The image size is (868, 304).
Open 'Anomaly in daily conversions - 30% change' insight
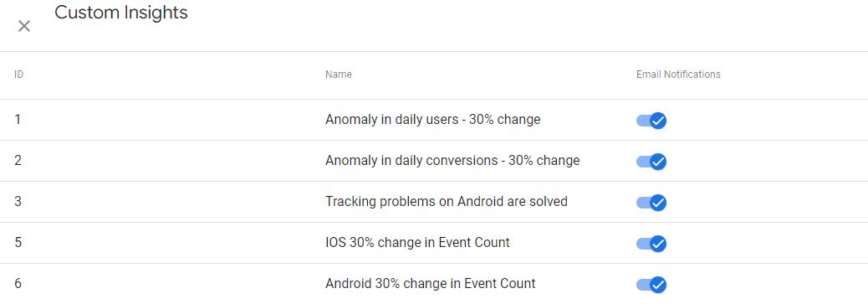click(x=452, y=160)
